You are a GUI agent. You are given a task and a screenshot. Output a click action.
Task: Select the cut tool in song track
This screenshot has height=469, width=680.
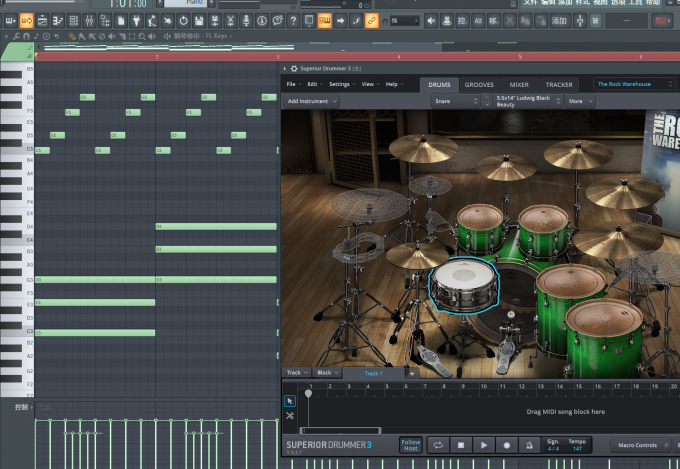290,416
